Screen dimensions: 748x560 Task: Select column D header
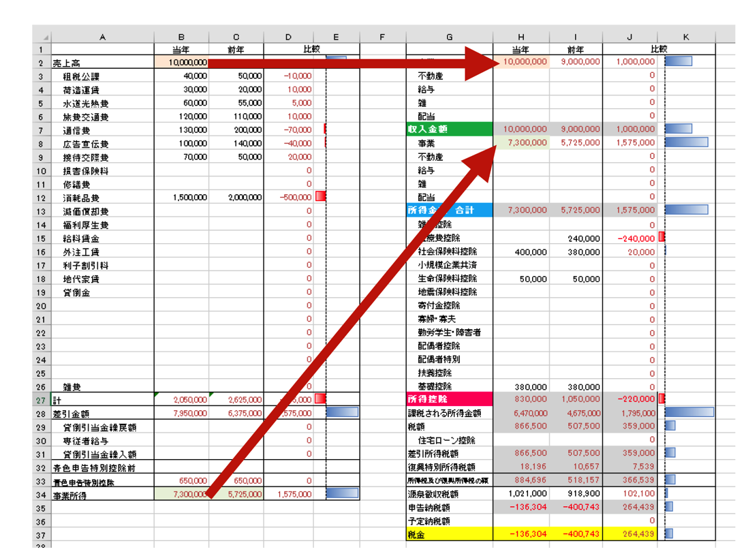coord(288,37)
